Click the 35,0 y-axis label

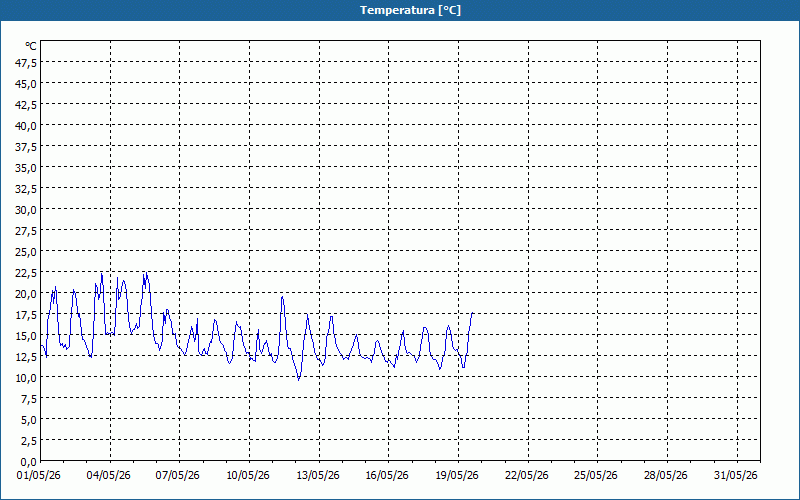(27, 168)
